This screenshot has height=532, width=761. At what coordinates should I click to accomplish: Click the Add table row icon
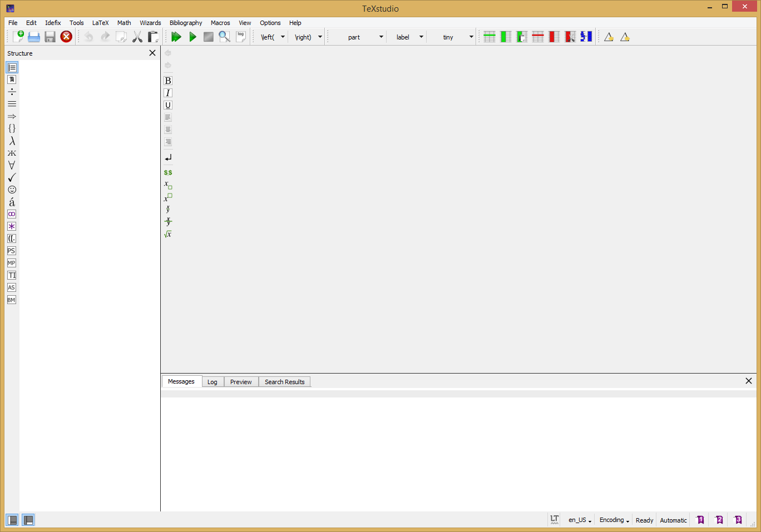click(490, 37)
